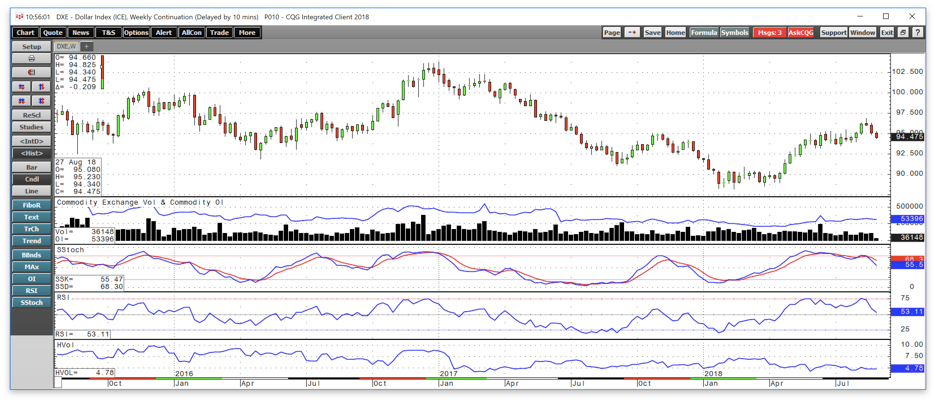Image resolution: width=936 pixels, height=402 pixels.
Task: Open the Studies button
Action: pyautogui.click(x=32, y=127)
